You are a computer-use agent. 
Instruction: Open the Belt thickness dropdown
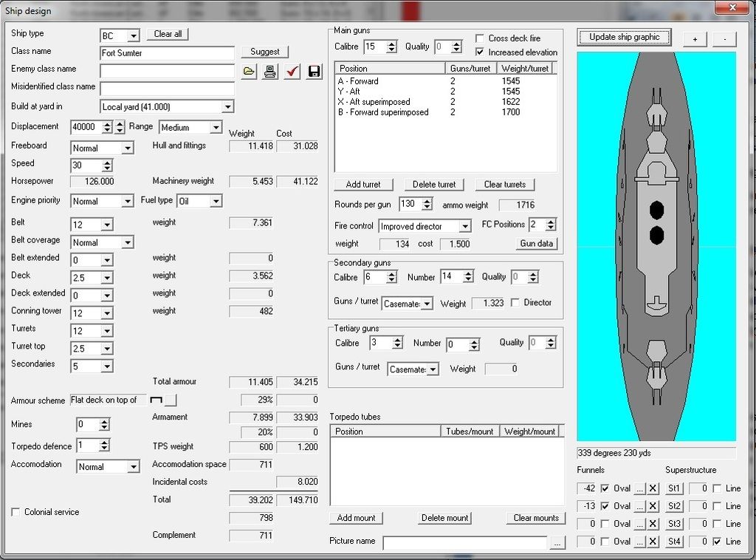[107, 225]
